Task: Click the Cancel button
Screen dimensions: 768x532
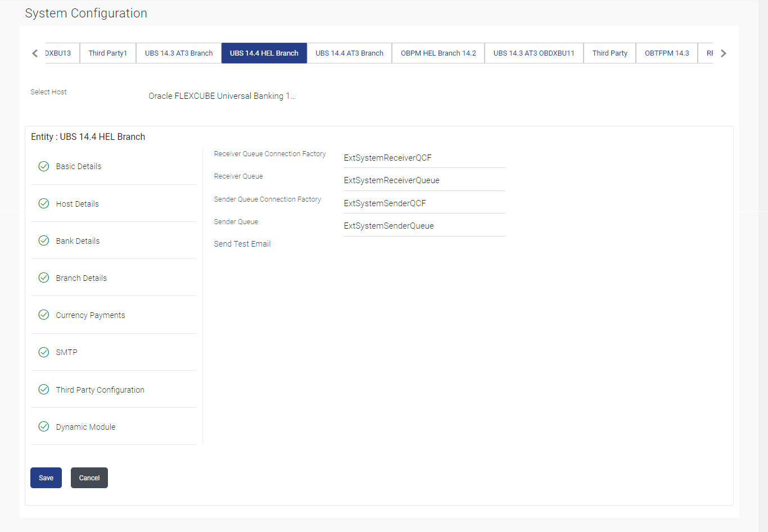Action: (89, 478)
